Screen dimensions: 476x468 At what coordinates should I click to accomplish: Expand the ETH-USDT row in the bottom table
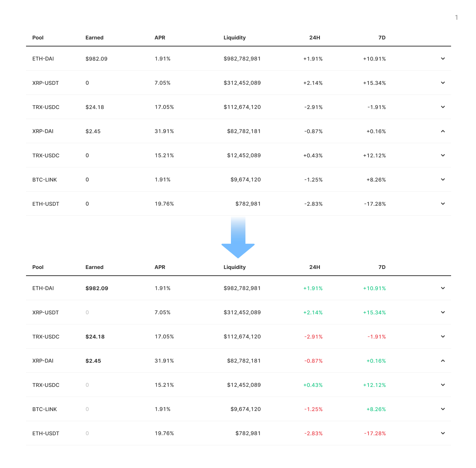tap(443, 433)
